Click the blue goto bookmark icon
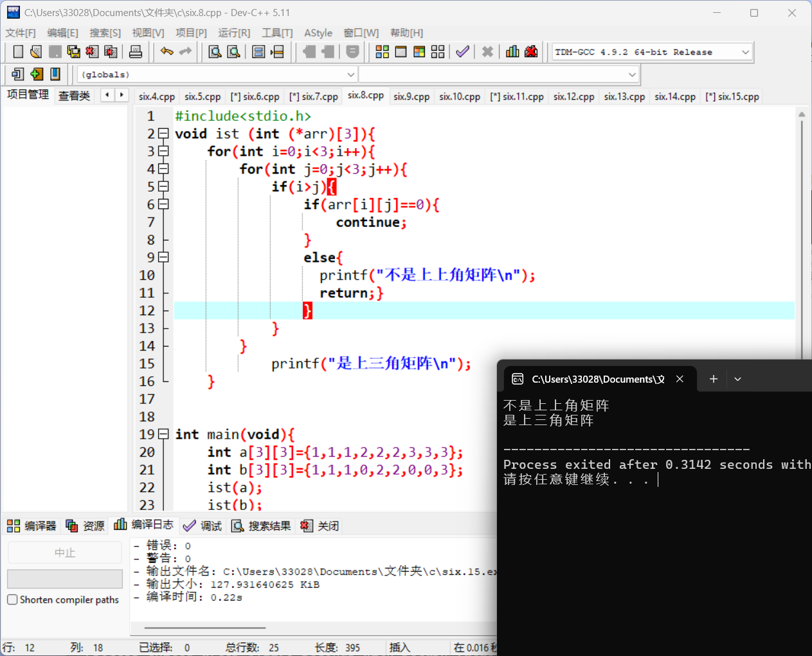The image size is (812, 656). (x=55, y=74)
